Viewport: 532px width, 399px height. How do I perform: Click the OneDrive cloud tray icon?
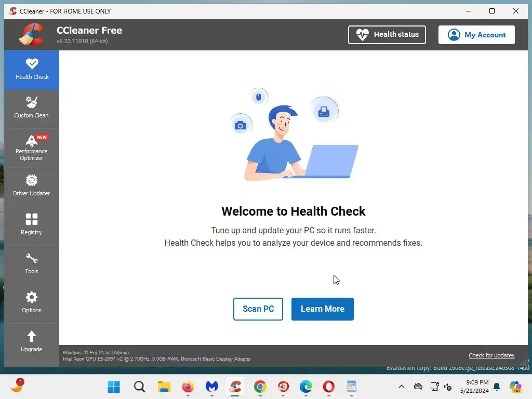(x=418, y=387)
